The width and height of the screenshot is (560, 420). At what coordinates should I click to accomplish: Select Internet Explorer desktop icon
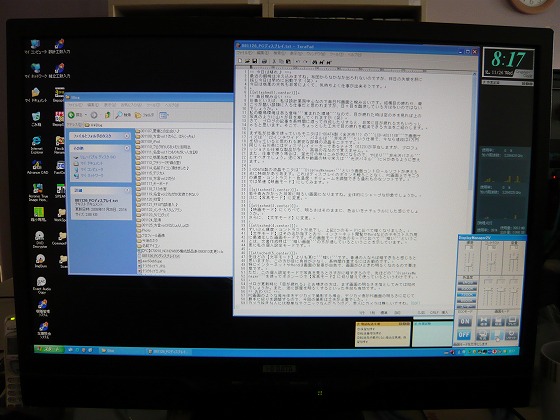(36, 145)
